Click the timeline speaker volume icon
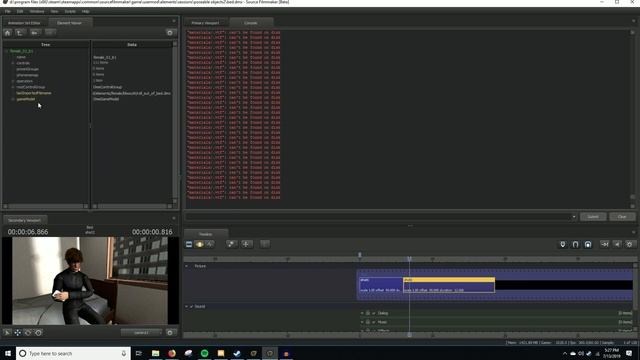The image size is (640, 360). pos(617,244)
